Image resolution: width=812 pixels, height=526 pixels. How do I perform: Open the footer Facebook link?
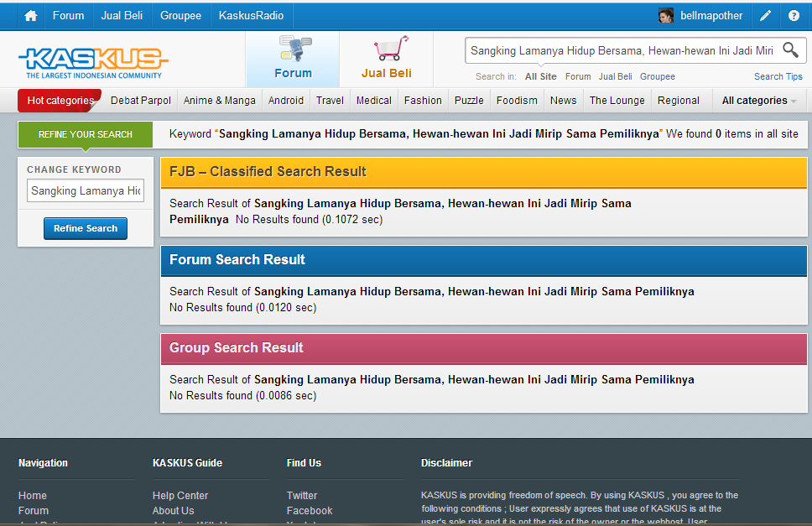(x=310, y=510)
